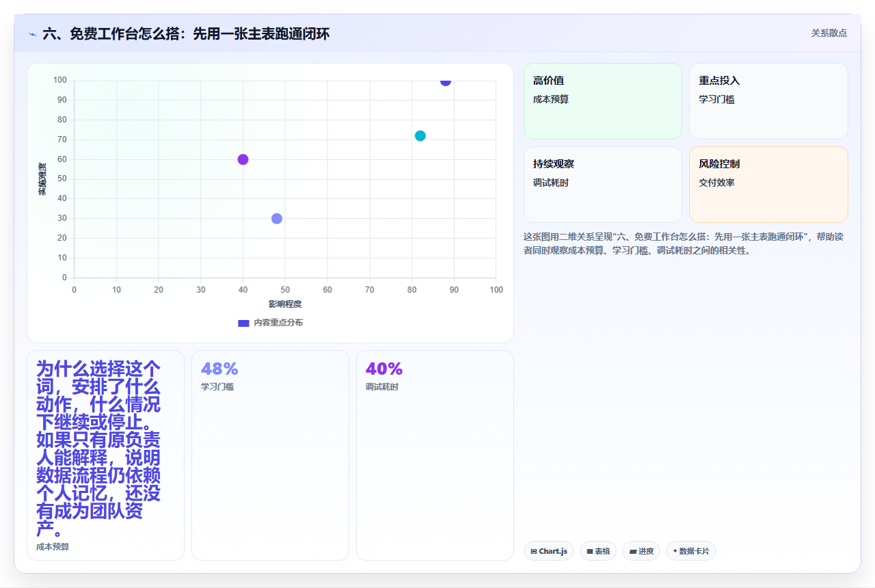875x588 pixels.
Task: Click the 学习门槛 text in 重点投入 card
Action: pyautogui.click(x=716, y=99)
